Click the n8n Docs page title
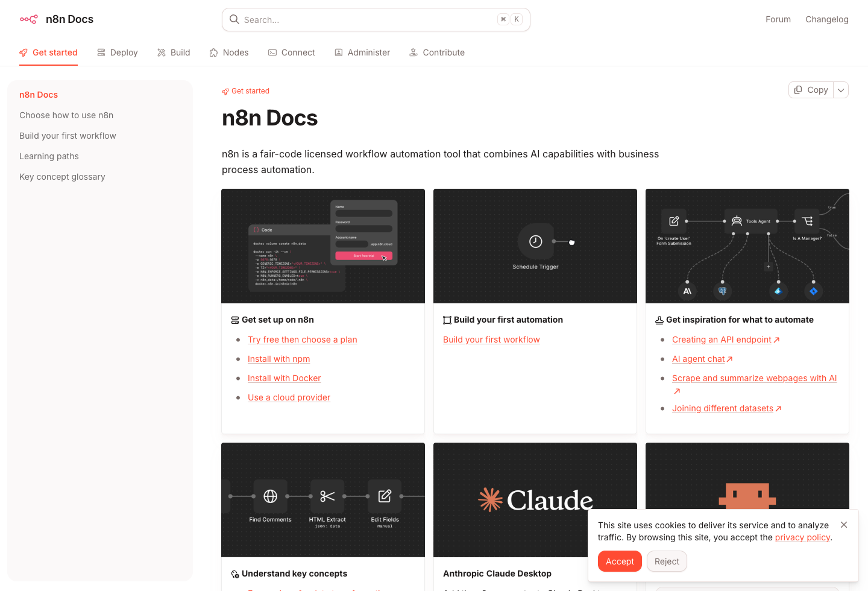 (269, 118)
